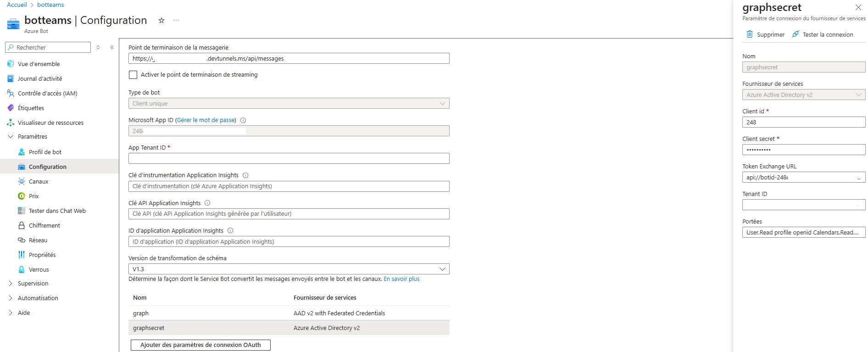The height and width of the screenshot is (352, 868).
Task: Click the Tester dans Chat Web icon
Action: pyautogui.click(x=22, y=211)
